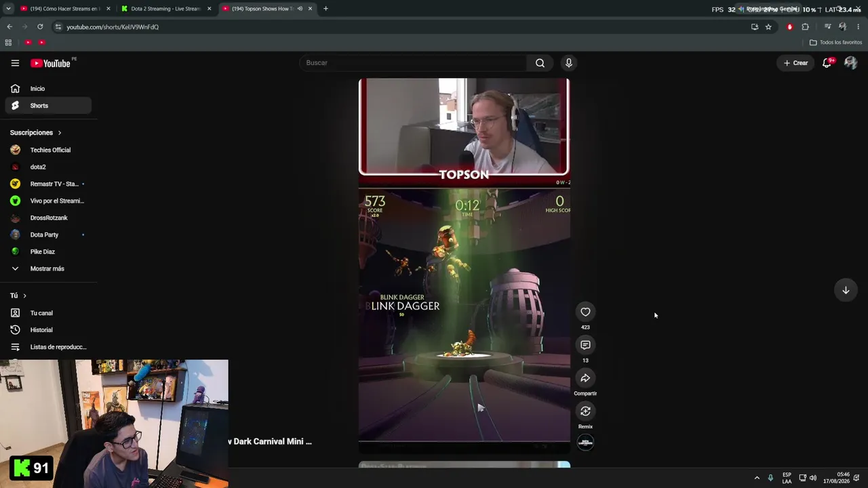Open YouTube notifications bell
The width and height of the screenshot is (868, 488).
click(x=827, y=63)
